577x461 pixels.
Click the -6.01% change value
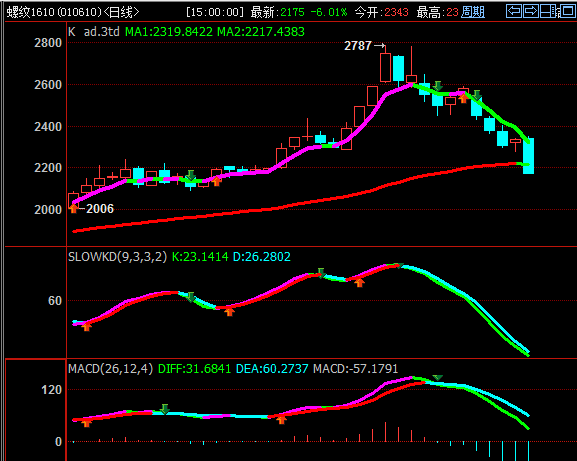329,13
